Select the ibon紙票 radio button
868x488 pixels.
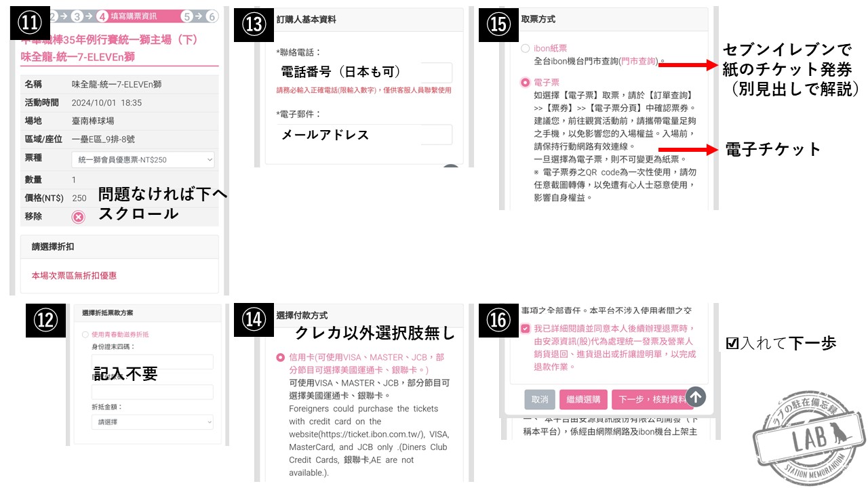tap(525, 49)
